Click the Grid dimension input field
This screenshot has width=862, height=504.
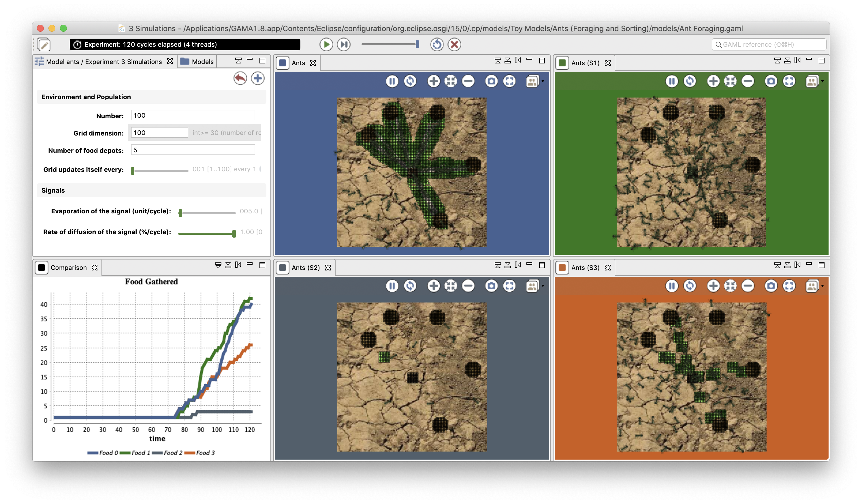pyautogui.click(x=159, y=132)
